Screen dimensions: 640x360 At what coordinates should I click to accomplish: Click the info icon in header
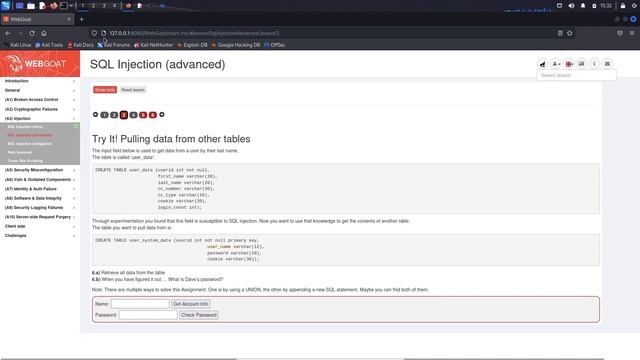click(x=594, y=64)
